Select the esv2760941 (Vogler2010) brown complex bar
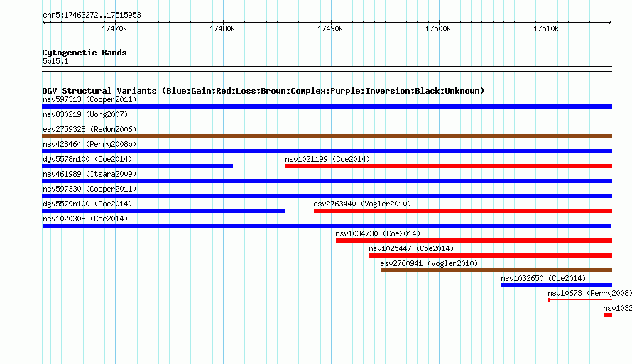Image resolution: width=632 pixels, height=364 pixels. coord(496,270)
